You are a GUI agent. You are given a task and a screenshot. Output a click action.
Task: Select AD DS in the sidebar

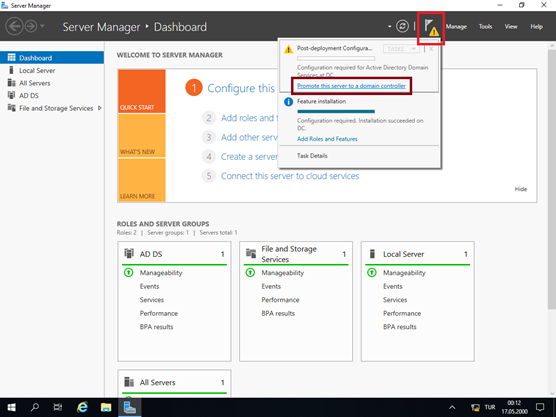[52, 95]
